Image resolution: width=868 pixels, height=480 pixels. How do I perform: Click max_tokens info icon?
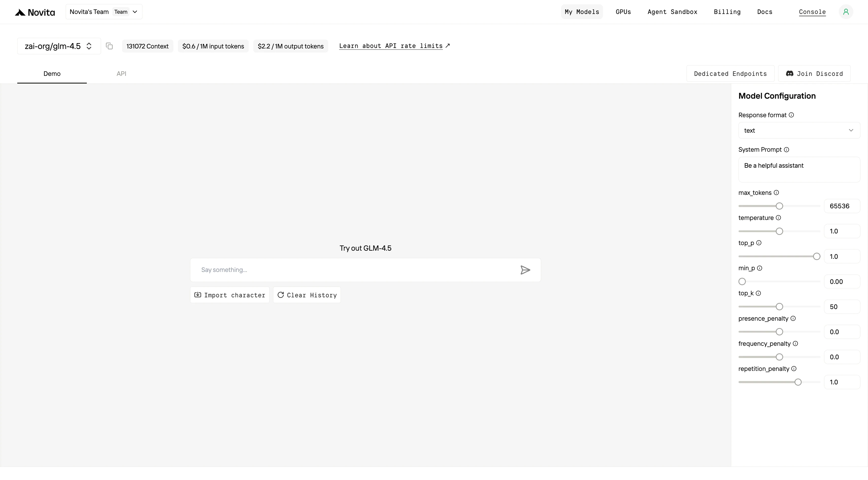point(776,193)
